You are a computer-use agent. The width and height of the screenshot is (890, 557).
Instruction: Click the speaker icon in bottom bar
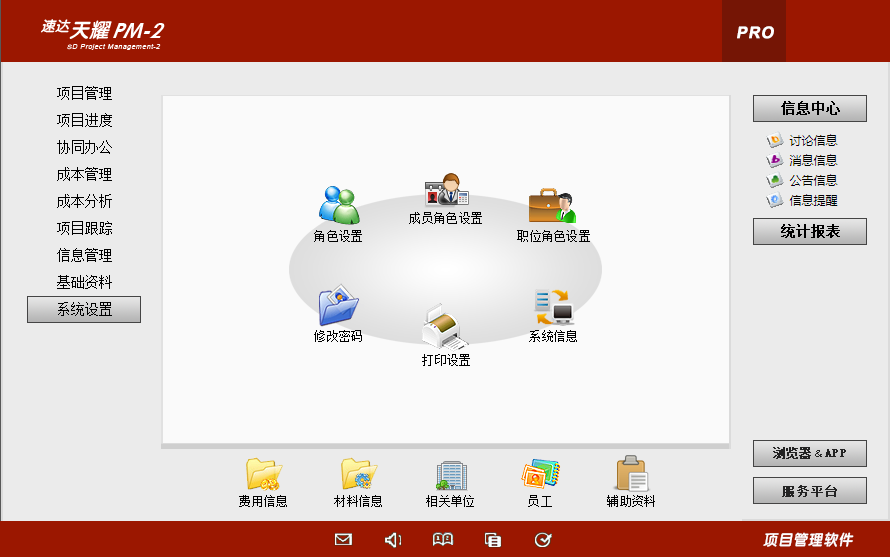point(393,540)
